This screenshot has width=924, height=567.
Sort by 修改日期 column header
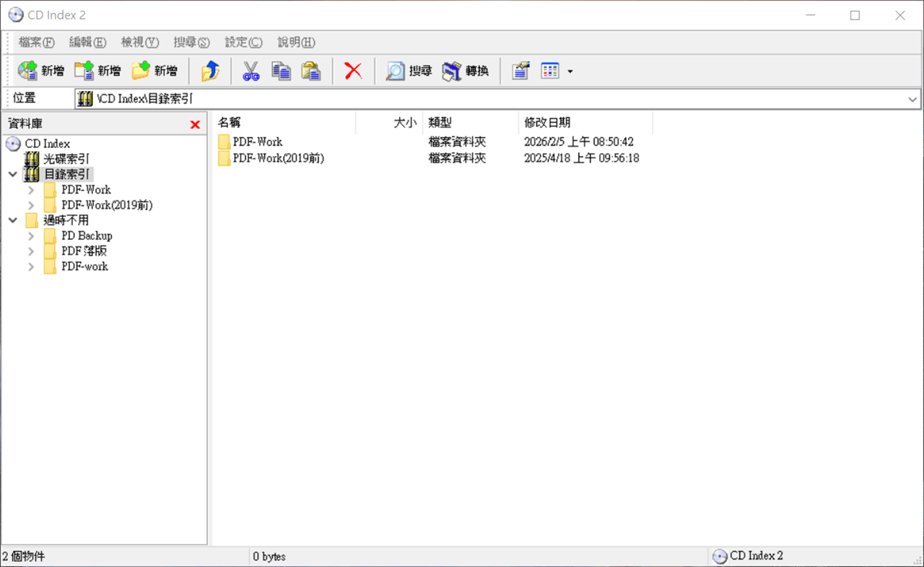[547, 123]
